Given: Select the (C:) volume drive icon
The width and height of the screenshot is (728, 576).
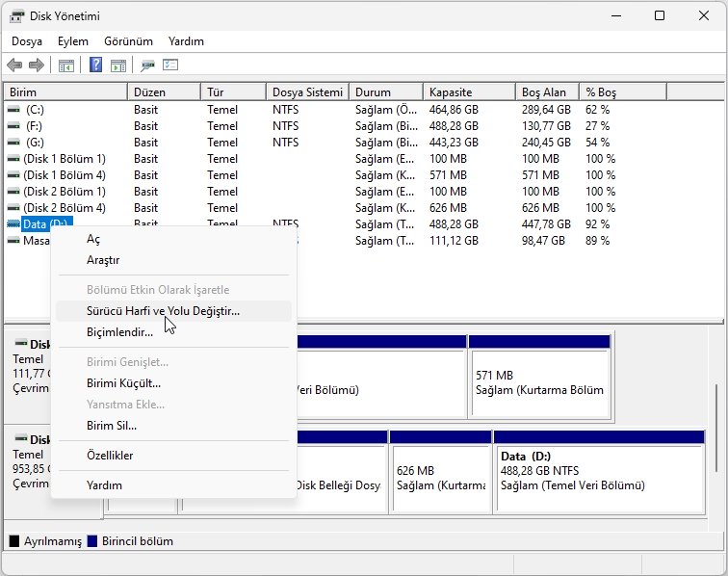Looking at the screenshot, I should pos(13,110).
